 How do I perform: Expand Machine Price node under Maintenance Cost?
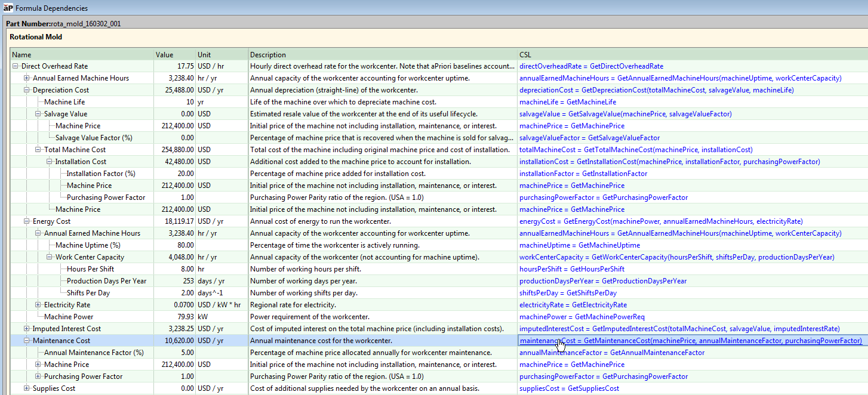(x=38, y=365)
